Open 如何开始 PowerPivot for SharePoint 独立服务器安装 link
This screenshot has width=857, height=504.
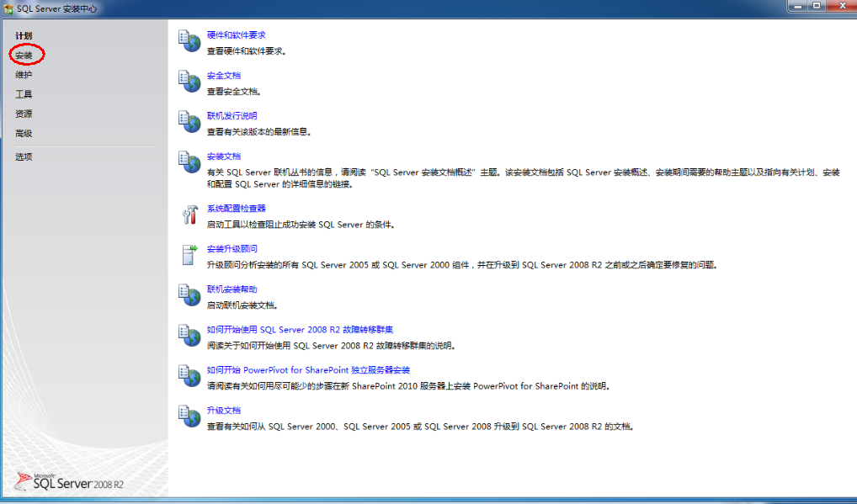tap(308, 370)
